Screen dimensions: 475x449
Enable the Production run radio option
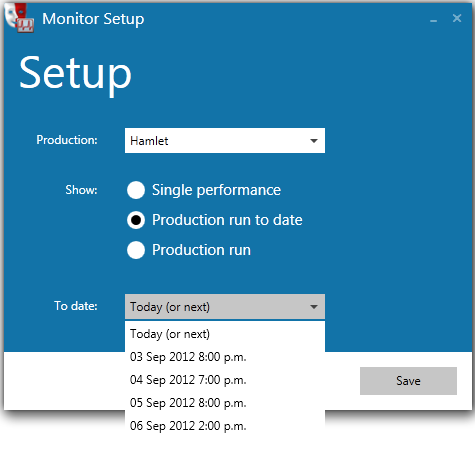click(136, 250)
